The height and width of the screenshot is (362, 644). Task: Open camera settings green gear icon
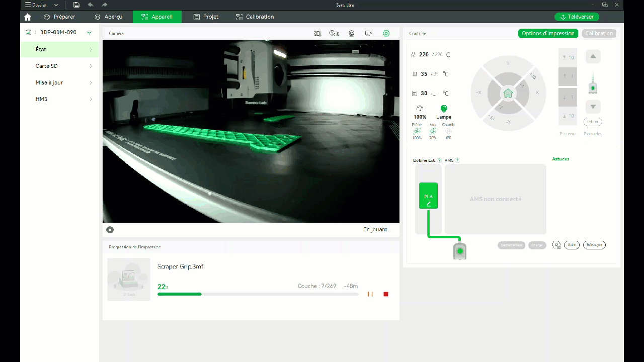386,33
